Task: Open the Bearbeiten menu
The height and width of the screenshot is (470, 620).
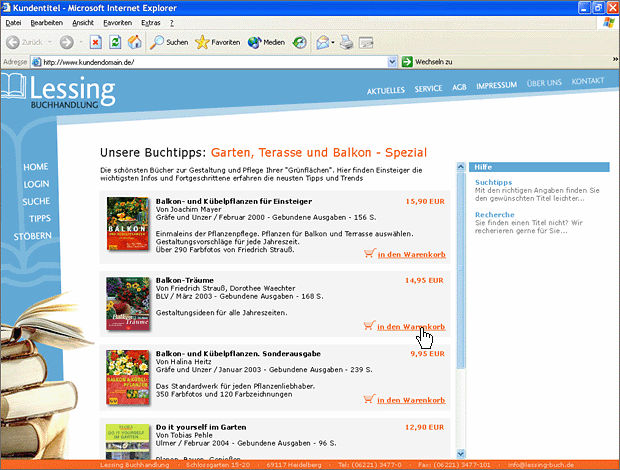Action: 46,23
